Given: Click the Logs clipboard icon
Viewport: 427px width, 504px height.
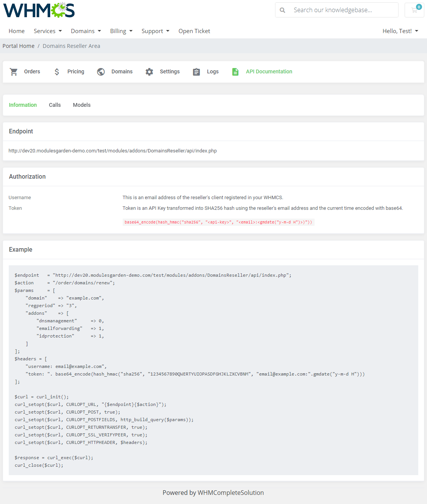Looking at the screenshot, I should coord(196,71).
